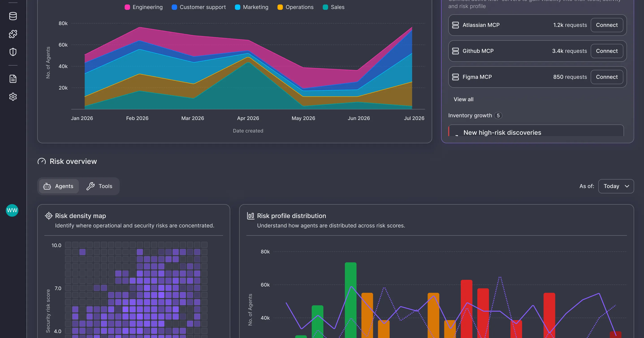Connect the Figma MCP server
Viewport: 644px width, 338px height.
607,77
